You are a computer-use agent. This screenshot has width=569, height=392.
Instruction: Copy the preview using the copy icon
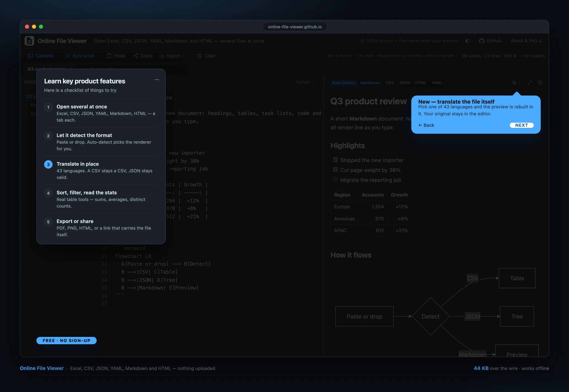click(x=540, y=83)
